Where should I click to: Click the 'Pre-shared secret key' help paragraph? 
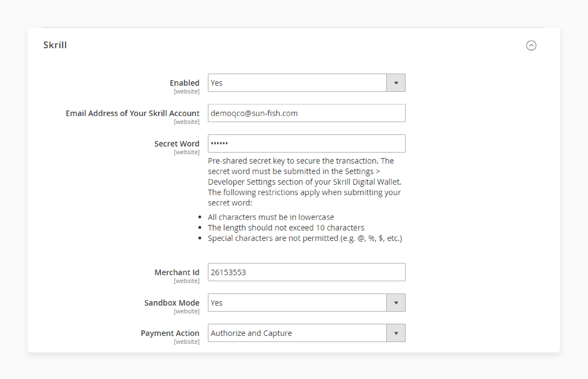tap(305, 182)
